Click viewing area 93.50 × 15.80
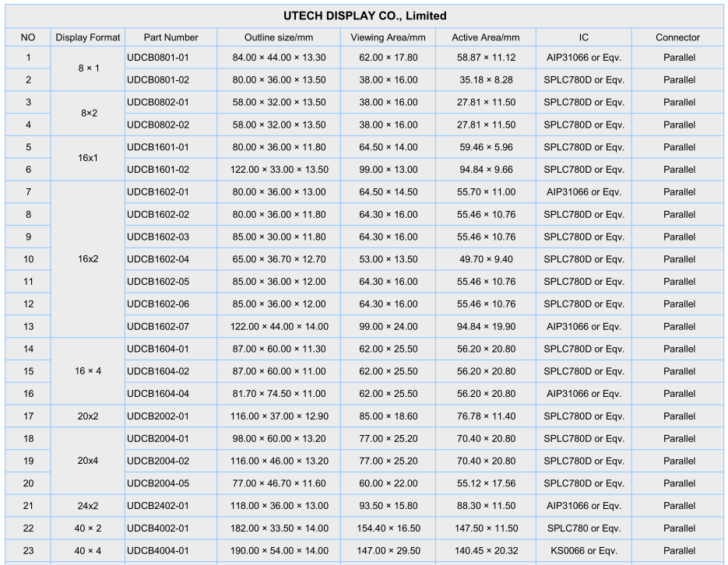The width and height of the screenshot is (728, 565). (389, 506)
